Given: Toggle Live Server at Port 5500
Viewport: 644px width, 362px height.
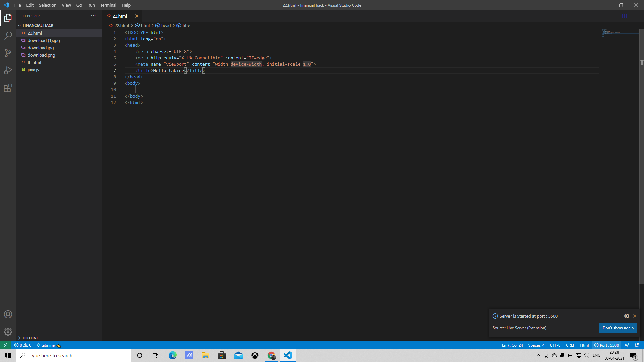Looking at the screenshot, I should coord(606,345).
